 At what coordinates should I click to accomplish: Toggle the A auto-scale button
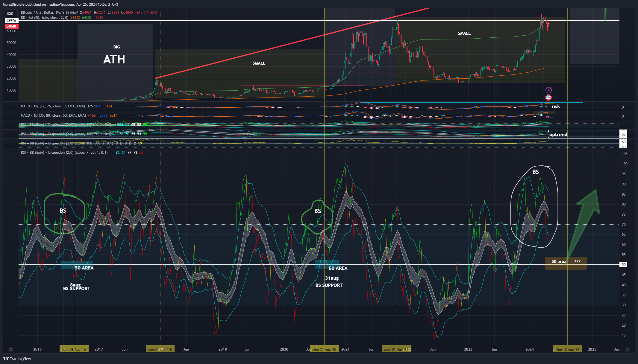tap(628, 349)
